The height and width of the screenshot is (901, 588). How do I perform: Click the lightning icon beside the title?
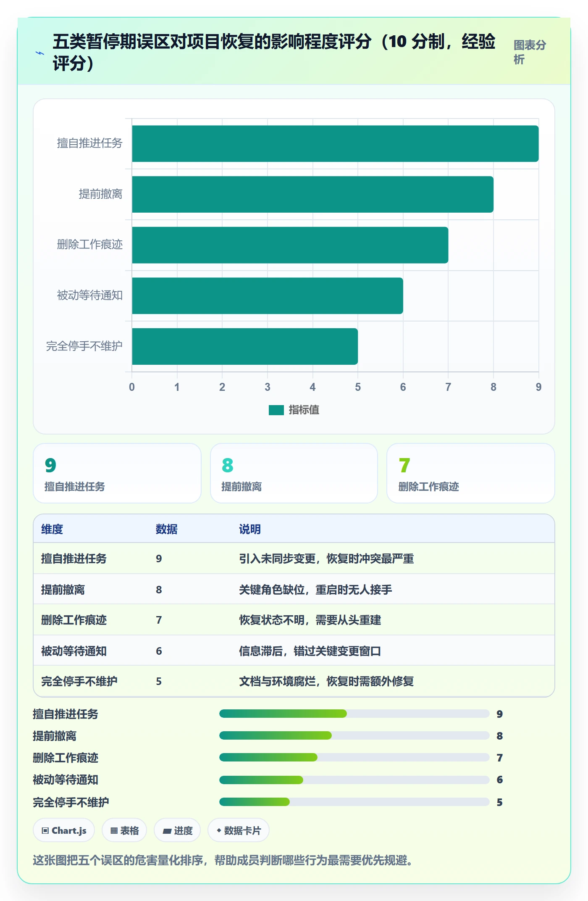[x=39, y=53]
